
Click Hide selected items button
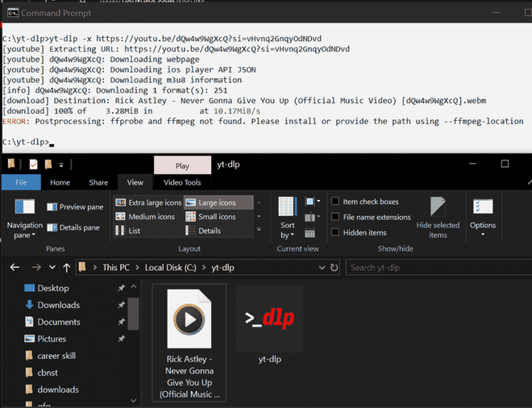438,218
